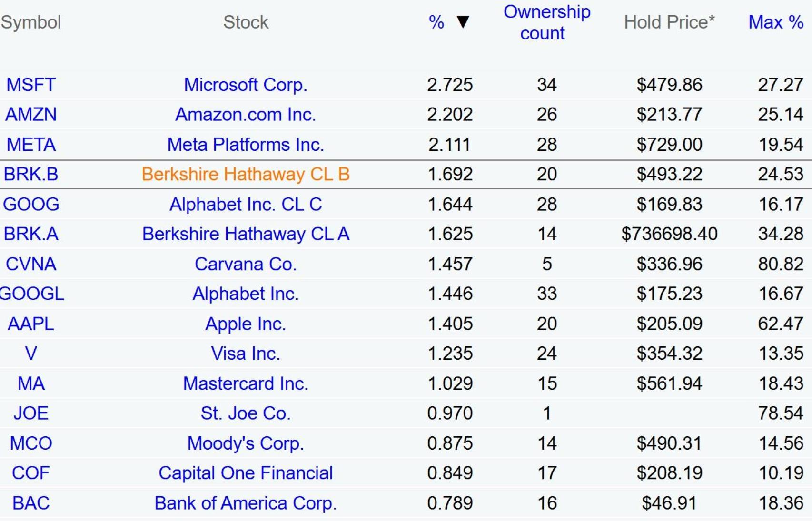812x521 pixels.
Task: Click the V ticker for Visa
Action: click(x=31, y=354)
